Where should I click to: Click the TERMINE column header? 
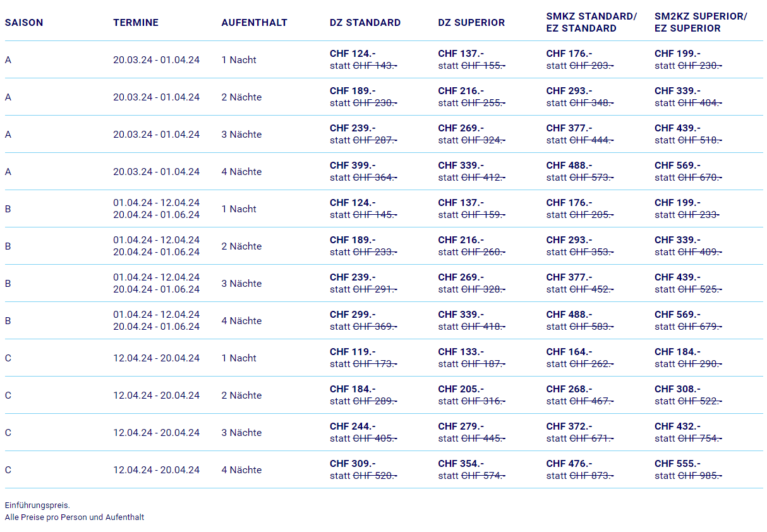[136, 23]
